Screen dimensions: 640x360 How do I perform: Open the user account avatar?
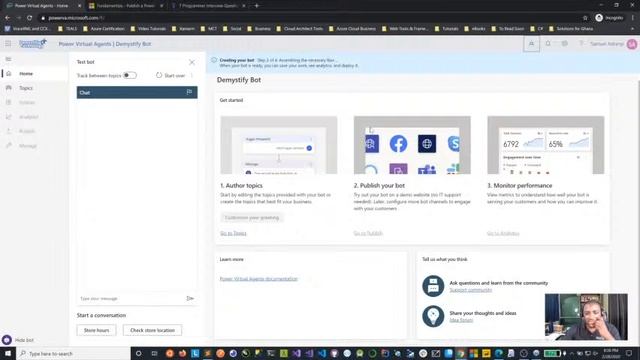click(632, 44)
